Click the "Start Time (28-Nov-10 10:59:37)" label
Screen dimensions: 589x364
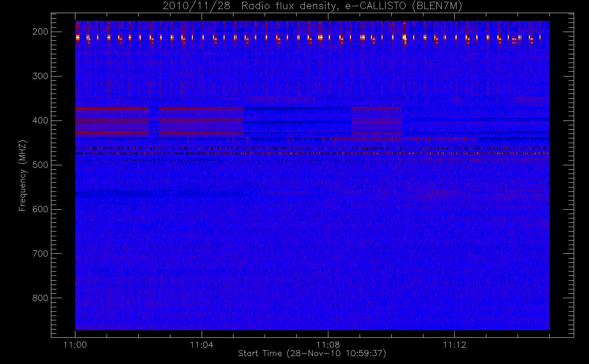[312, 353]
